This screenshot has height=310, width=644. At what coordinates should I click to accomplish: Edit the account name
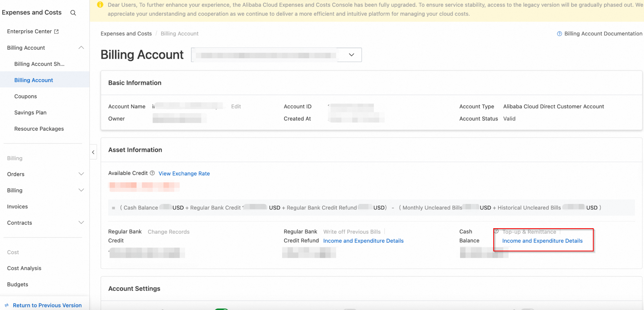tap(236, 106)
